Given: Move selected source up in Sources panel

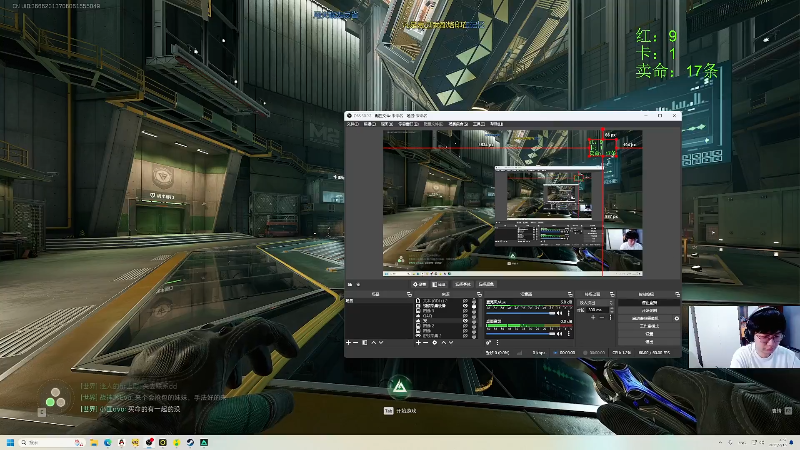Looking at the screenshot, I should click(444, 343).
